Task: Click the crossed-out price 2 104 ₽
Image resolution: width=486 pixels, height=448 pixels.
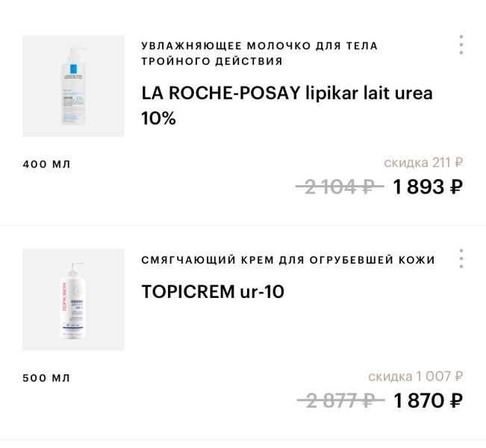Action: [340, 187]
